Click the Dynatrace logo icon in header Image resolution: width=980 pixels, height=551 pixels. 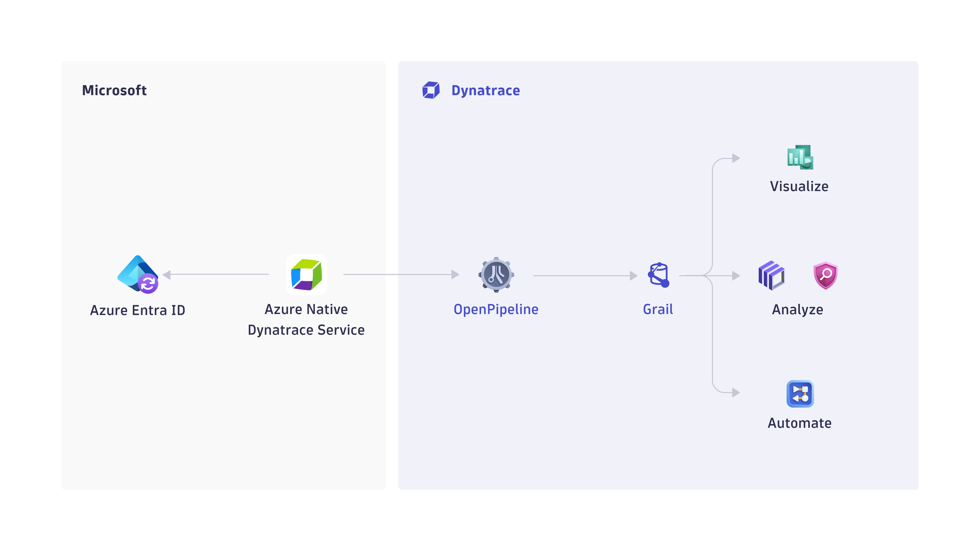431,90
